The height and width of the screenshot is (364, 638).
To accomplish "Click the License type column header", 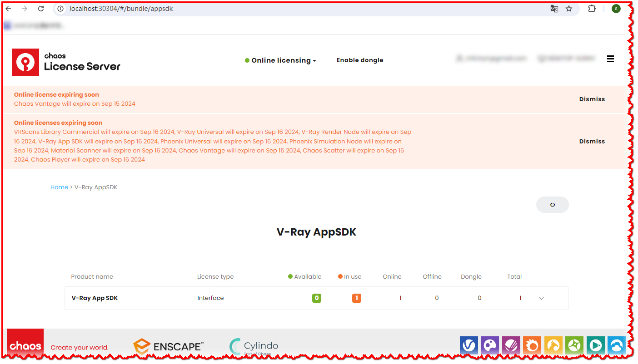I will (x=215, y=277).
